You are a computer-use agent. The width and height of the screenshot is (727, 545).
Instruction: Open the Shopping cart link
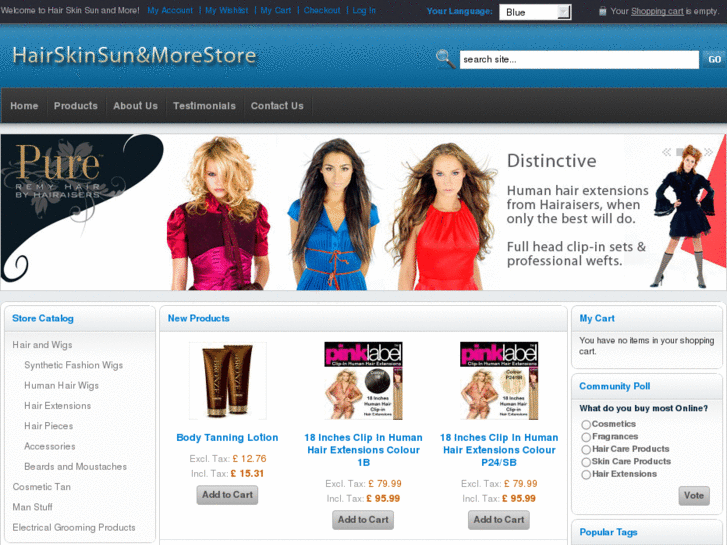pyautogui.click(x=657, y=11)
